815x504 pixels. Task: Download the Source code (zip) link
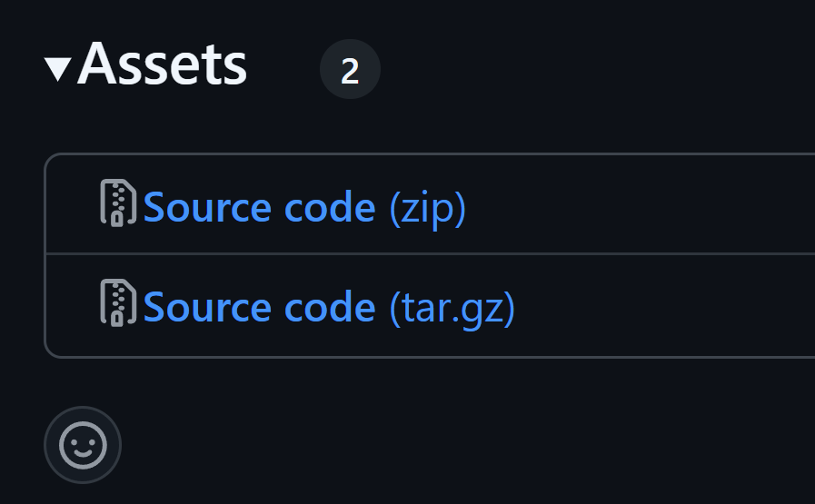click(304, 208)
